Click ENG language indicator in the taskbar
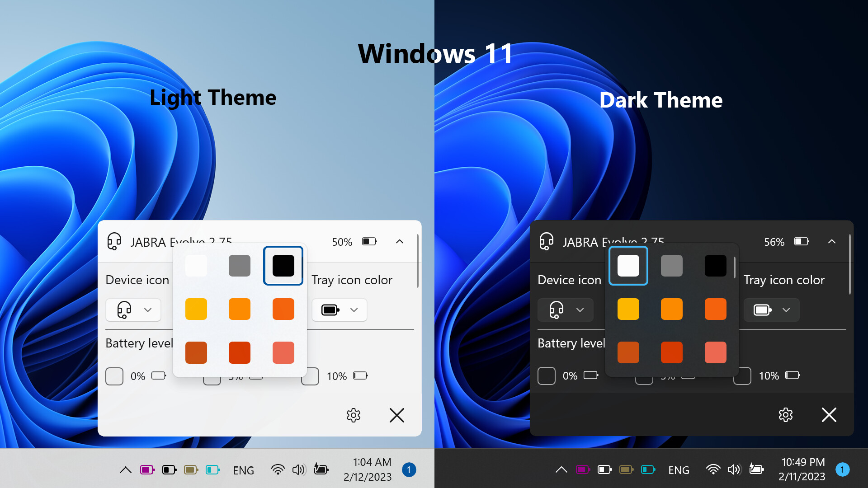868x488 pixels. [x=244, y=470]
